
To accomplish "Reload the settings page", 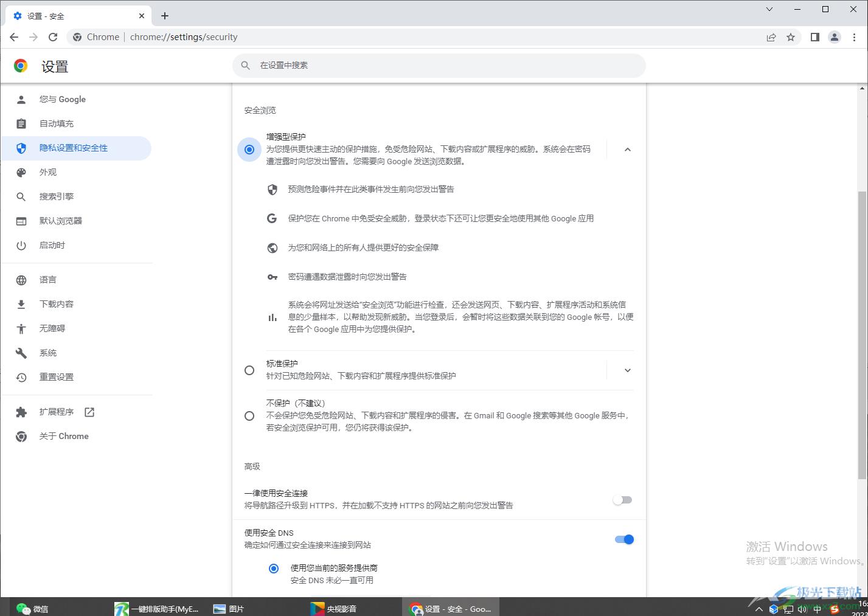I will pyautogui.click(x=53, y=37).
